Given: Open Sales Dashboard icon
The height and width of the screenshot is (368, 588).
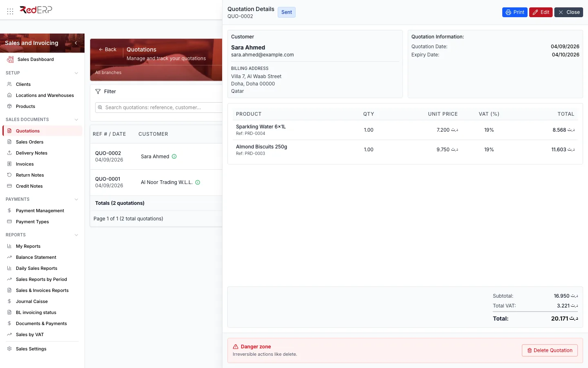Looking at the screenshot, I should pos(10,59).
